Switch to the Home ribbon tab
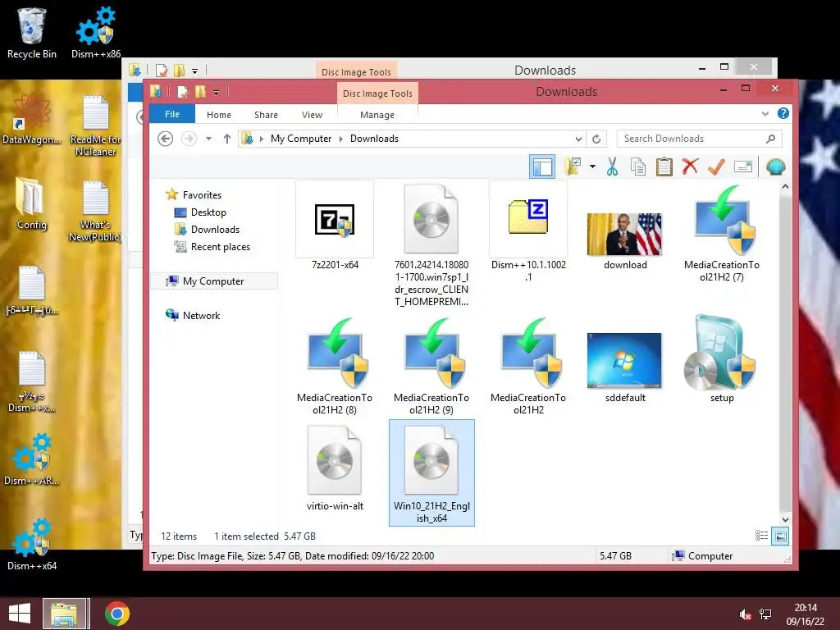The width and height of the screenshot is (840, 630). pos(218,115)
